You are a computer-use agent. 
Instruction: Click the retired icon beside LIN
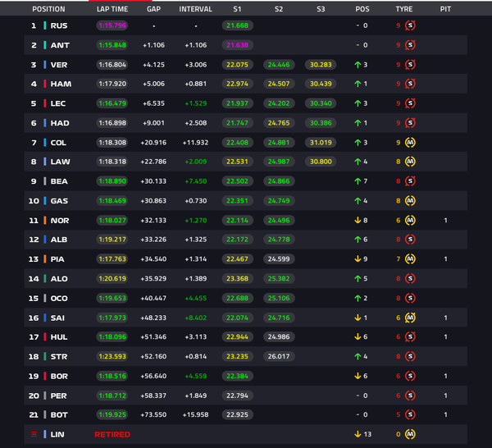34,434
